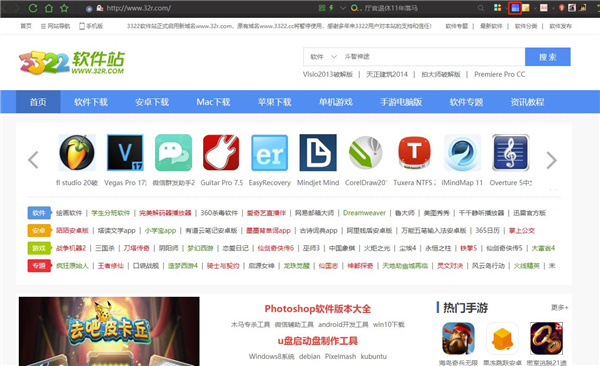Click the green 游戏 category tag
Screen dimensions: 600x366
click(x=39, y=248)
